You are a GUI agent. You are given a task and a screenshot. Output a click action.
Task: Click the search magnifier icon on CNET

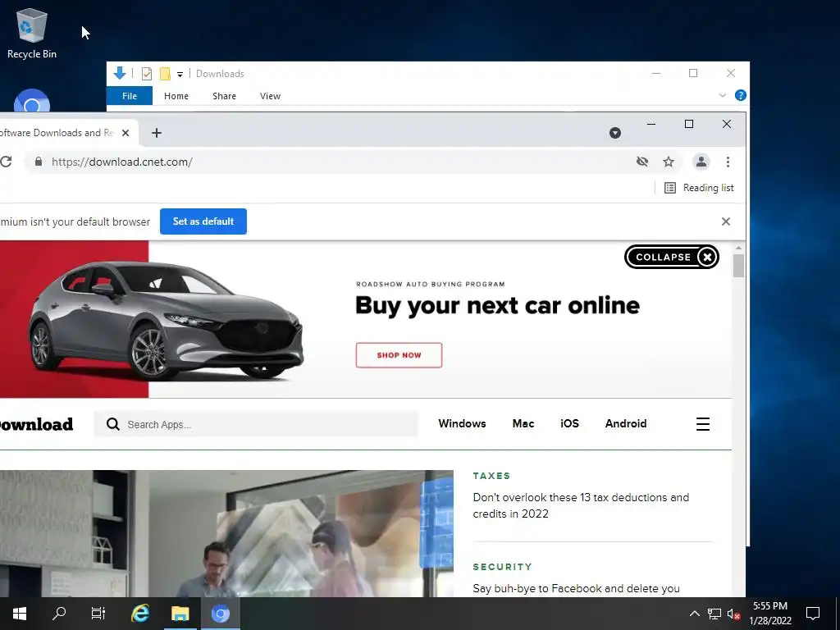(112, 424)
